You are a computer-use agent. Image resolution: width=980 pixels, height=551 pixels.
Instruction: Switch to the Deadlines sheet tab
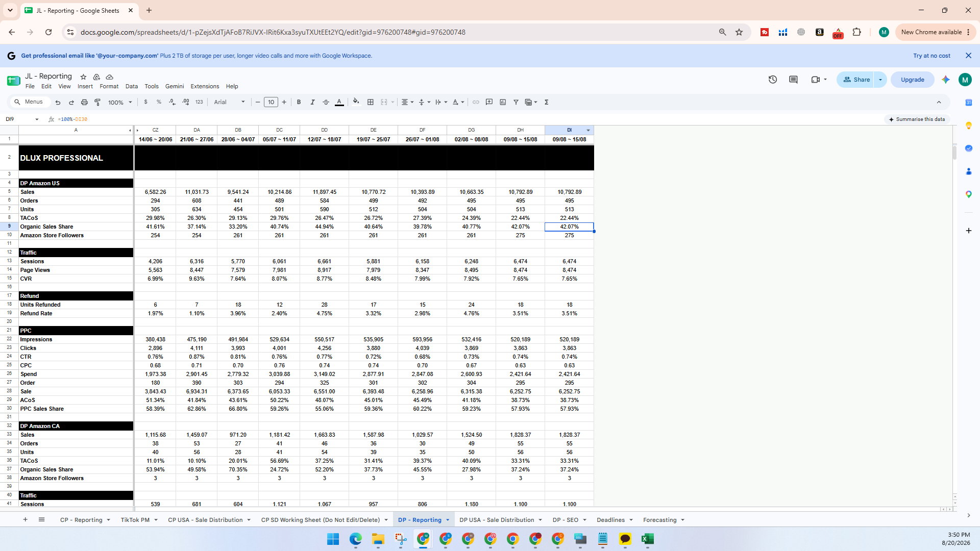[610, 520]
